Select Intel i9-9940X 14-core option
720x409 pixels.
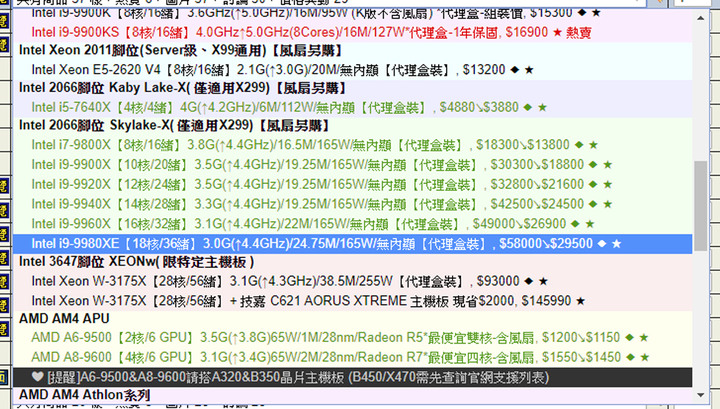tap(352, 204)
